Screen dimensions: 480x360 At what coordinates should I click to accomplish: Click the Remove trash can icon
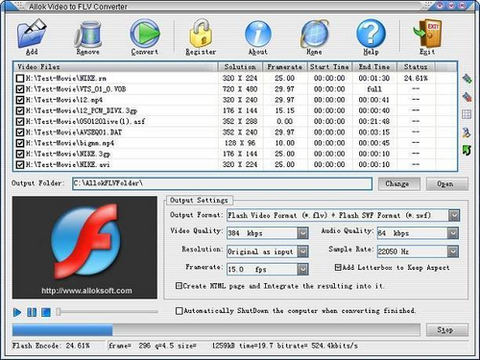(88, 34)
